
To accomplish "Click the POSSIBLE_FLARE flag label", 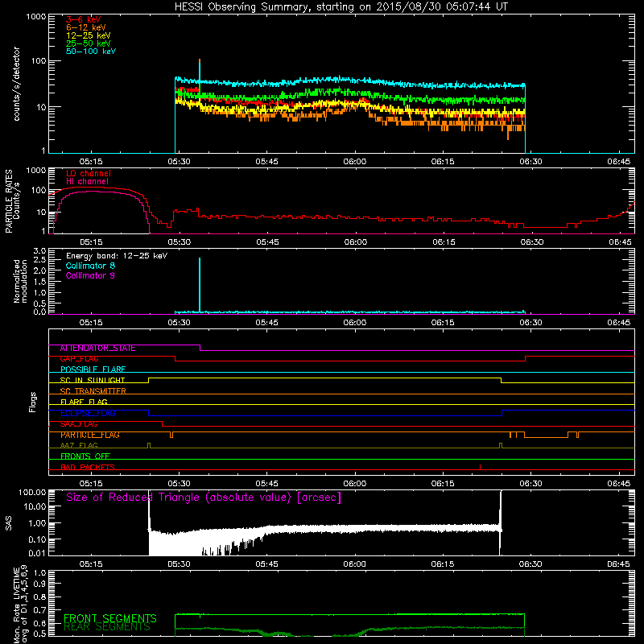I will pos(93,369).
